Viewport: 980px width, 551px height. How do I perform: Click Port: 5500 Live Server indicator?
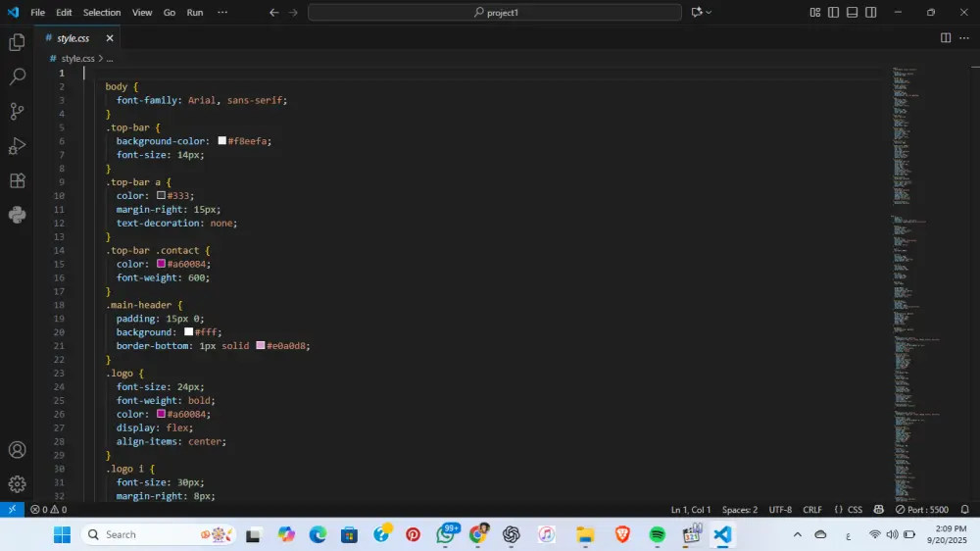(x=922, y=509)
